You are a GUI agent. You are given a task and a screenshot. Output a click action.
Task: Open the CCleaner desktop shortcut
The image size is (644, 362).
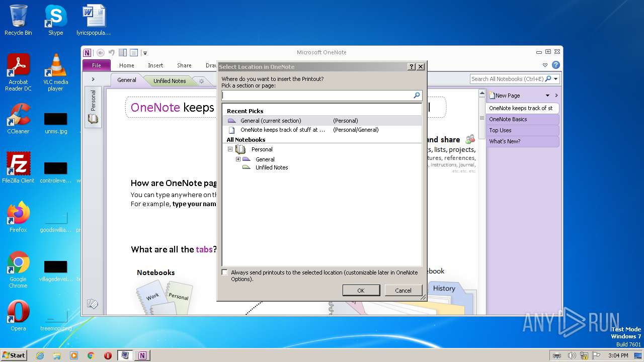click(x=18, y=118)
